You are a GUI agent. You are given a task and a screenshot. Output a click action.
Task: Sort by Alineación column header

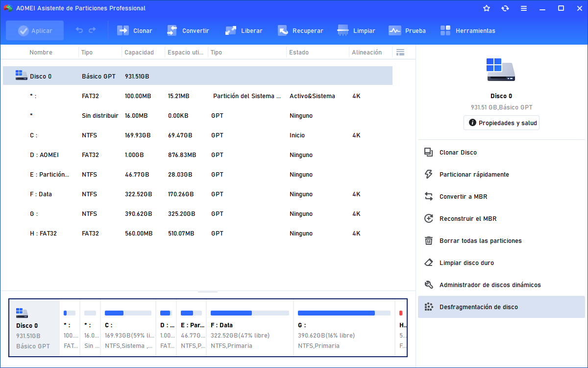tap(367, 53)
